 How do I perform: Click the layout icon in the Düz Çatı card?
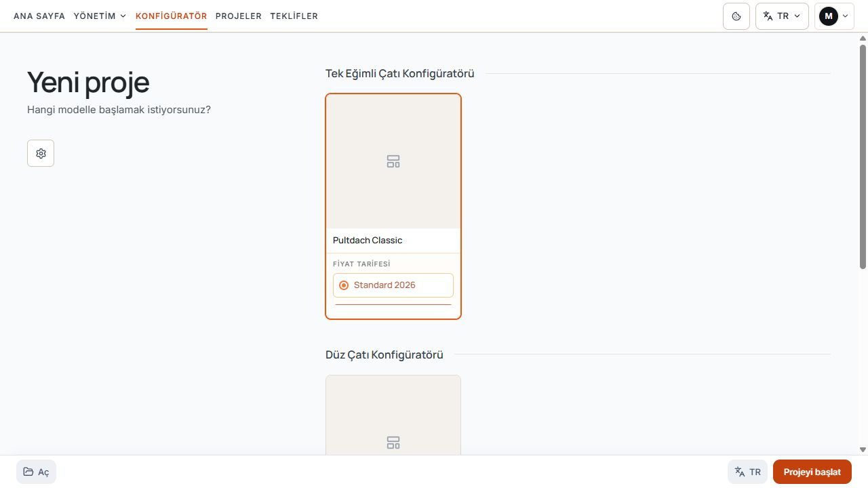click(393, 443)
